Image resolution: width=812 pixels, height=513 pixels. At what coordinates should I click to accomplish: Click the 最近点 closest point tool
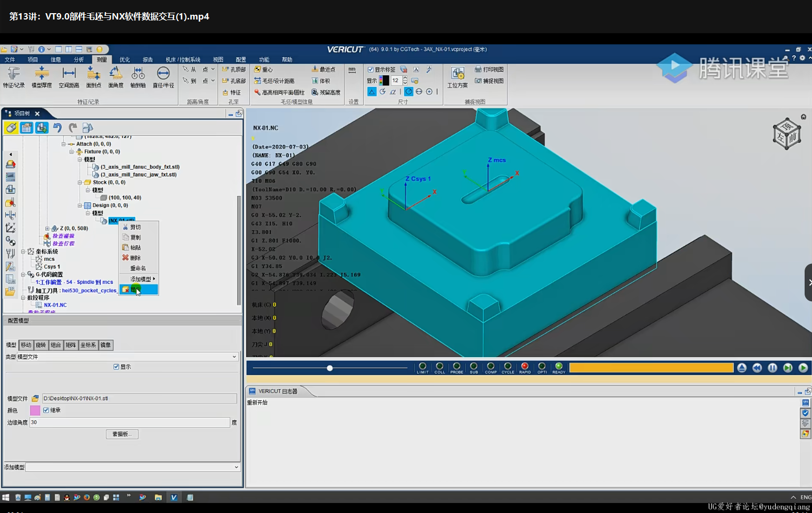click(324, 70)
